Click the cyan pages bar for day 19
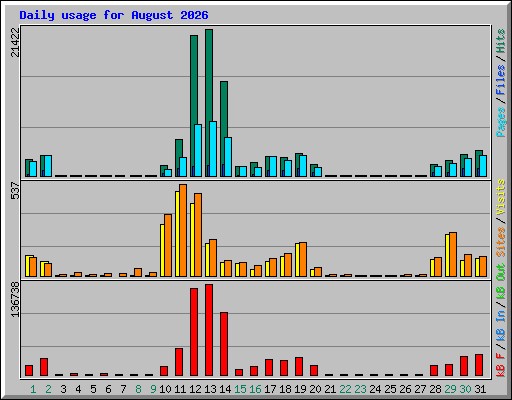 tap(303, 166)
